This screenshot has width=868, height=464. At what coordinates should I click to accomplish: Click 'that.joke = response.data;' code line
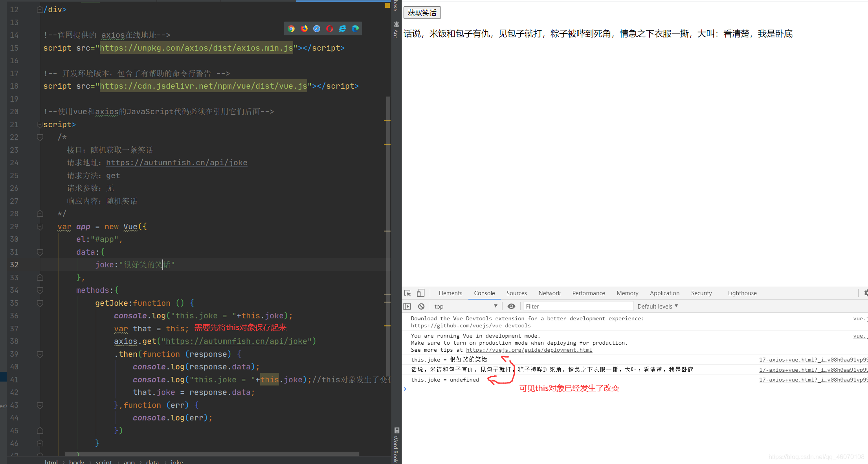pos(194,392)
